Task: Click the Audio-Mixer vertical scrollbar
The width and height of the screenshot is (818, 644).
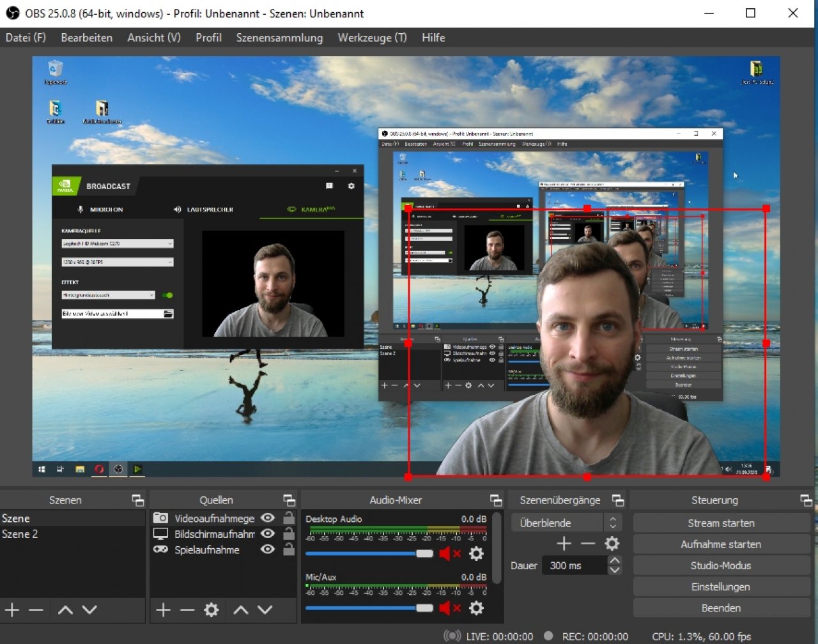Action: click(498, 548)
